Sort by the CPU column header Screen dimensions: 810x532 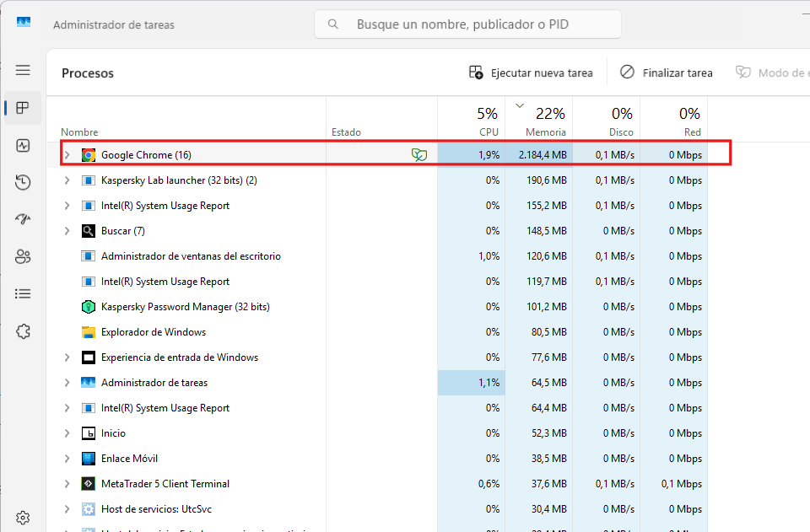point(471,119)
